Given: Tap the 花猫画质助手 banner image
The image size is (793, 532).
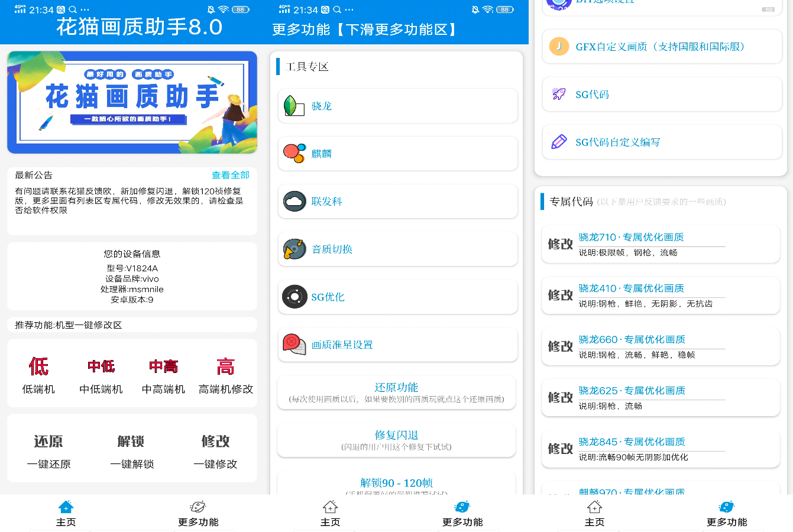Looking at the screenshot, I should [x=132, y=102].
